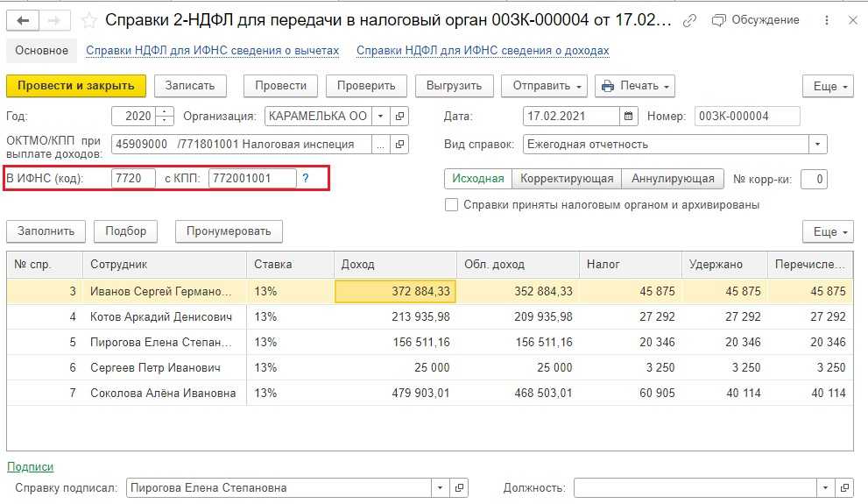Expand the Вид справок dropdown

click(x=817, y=145)
